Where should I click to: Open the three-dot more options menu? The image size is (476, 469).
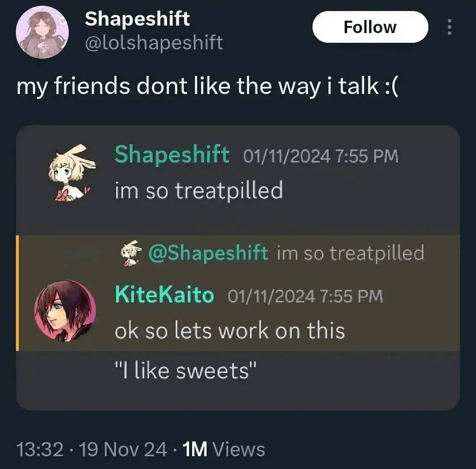[450, 27]
